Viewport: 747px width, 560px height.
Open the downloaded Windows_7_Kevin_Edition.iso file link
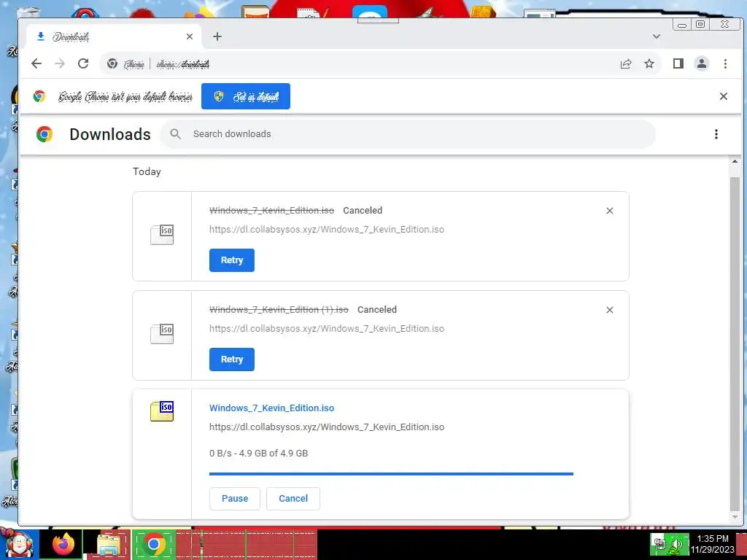pos(271,408)
